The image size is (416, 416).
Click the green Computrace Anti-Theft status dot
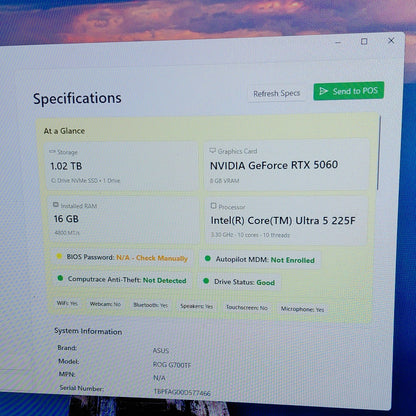click(x=60, y=278)
